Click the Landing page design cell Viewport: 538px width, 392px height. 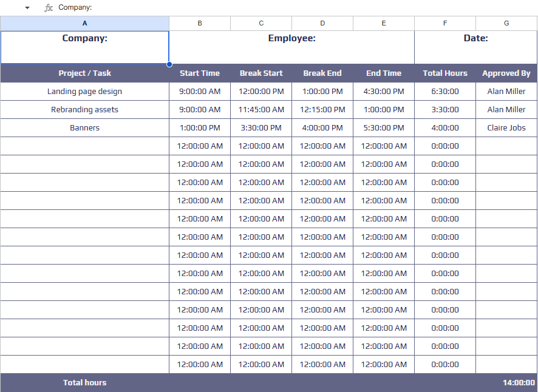coord(84,92)
